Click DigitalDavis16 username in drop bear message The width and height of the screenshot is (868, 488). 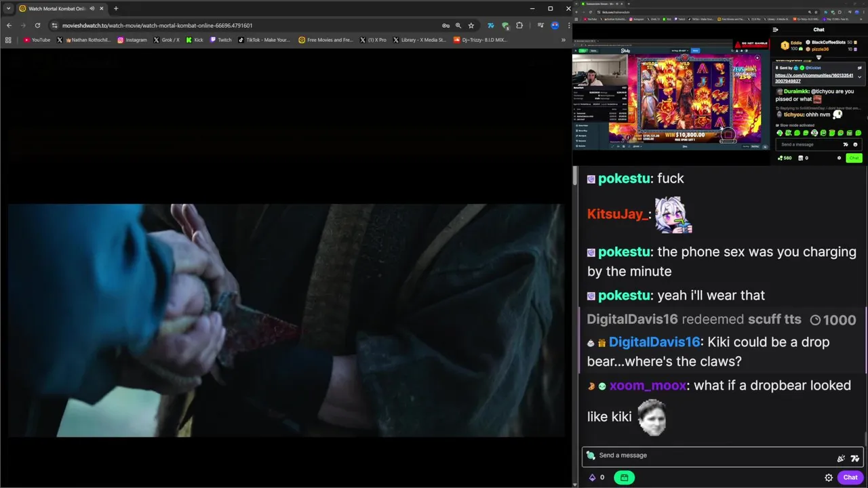tap(654, 342)
